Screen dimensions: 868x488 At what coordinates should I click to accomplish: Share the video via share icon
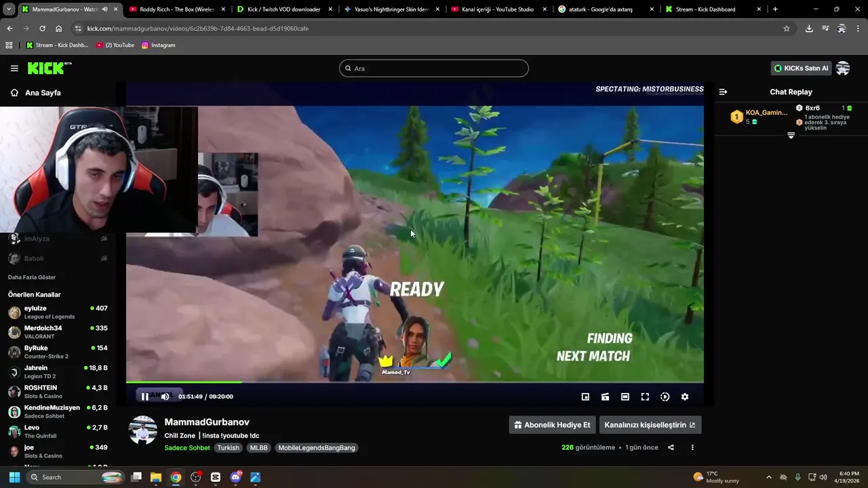(671, 447)
